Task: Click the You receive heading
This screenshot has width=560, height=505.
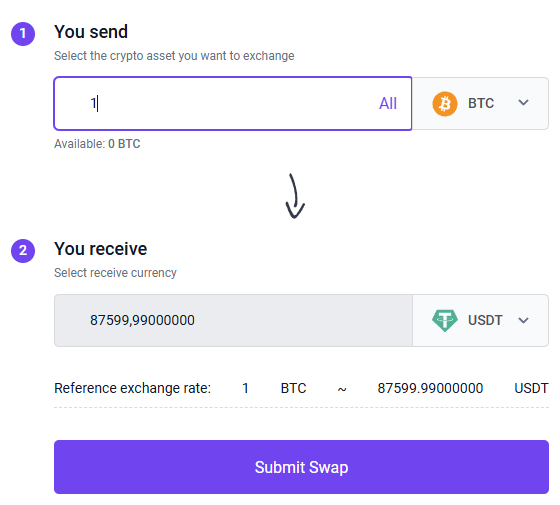Action: point(100,249)
